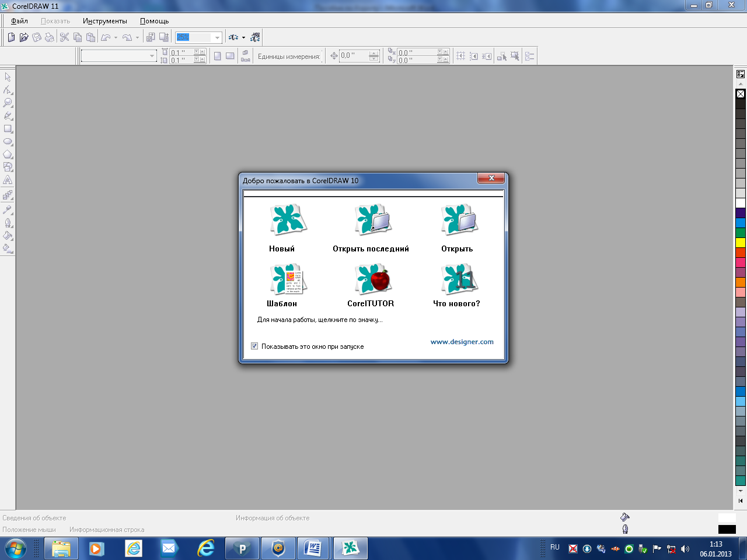Open the application launcher dropdown arrow
Screen dimensions: 747x560
(x=243, y=37)
